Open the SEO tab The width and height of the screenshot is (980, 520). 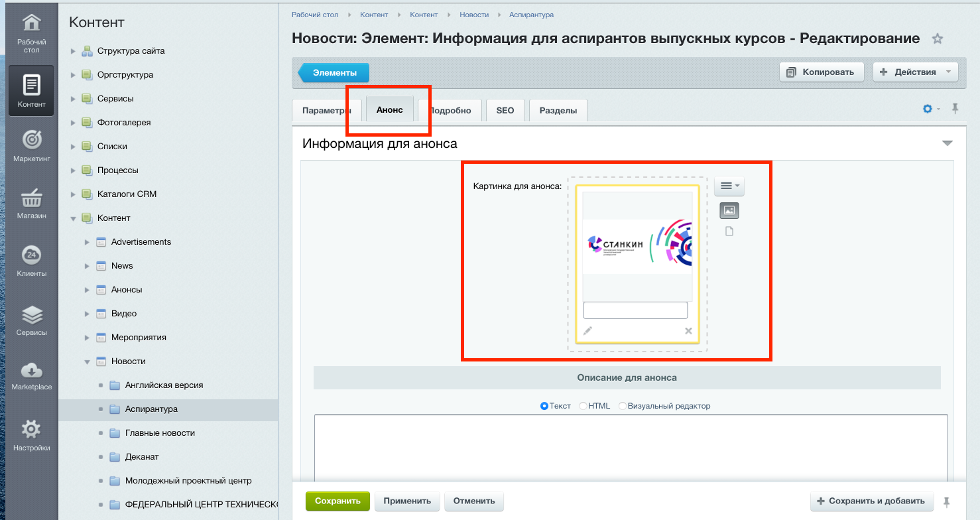(505, 111)
